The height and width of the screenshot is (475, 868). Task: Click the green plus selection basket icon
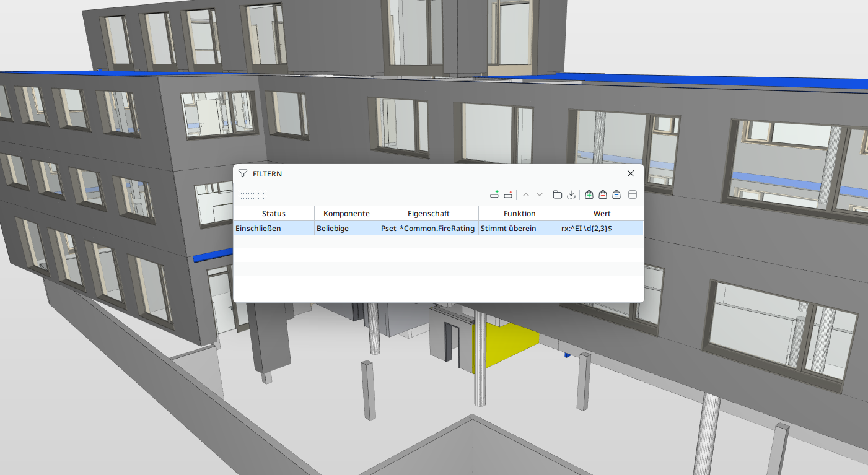(x=589, y=194)
